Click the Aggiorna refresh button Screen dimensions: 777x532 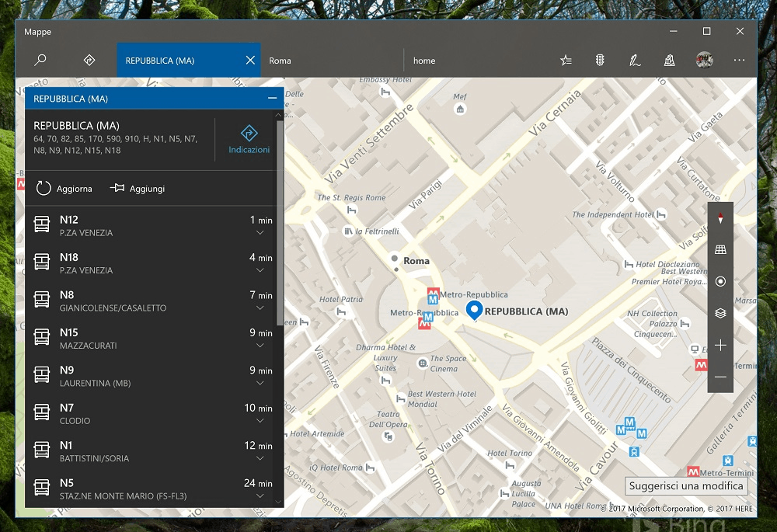coord(64,189)
